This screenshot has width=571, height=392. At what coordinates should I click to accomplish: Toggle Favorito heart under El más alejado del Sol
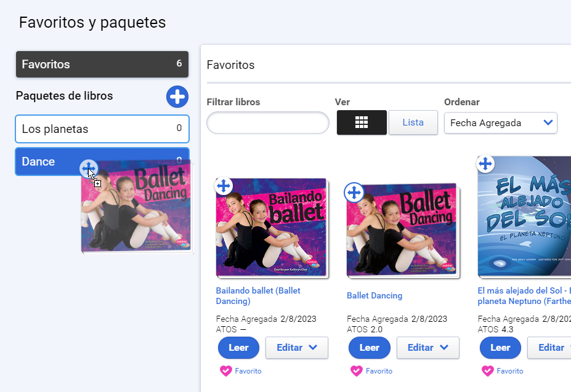[x=488, y=371]
